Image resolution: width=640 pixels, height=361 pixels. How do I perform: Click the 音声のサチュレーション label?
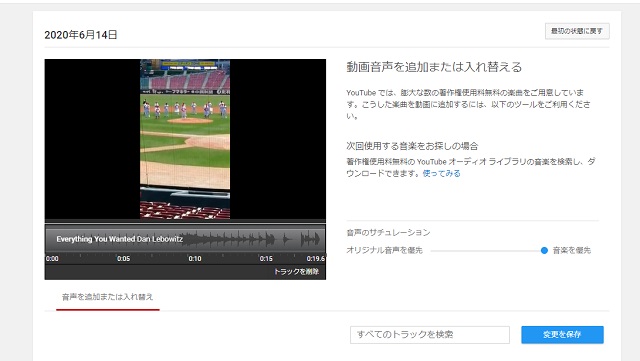coord(388,232)
